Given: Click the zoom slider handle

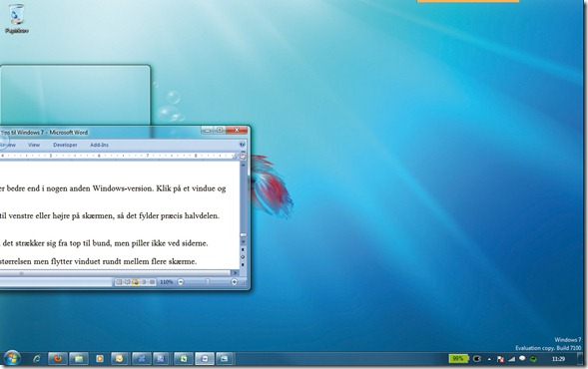Looking at the screenshot, I should tap(208, 281).
